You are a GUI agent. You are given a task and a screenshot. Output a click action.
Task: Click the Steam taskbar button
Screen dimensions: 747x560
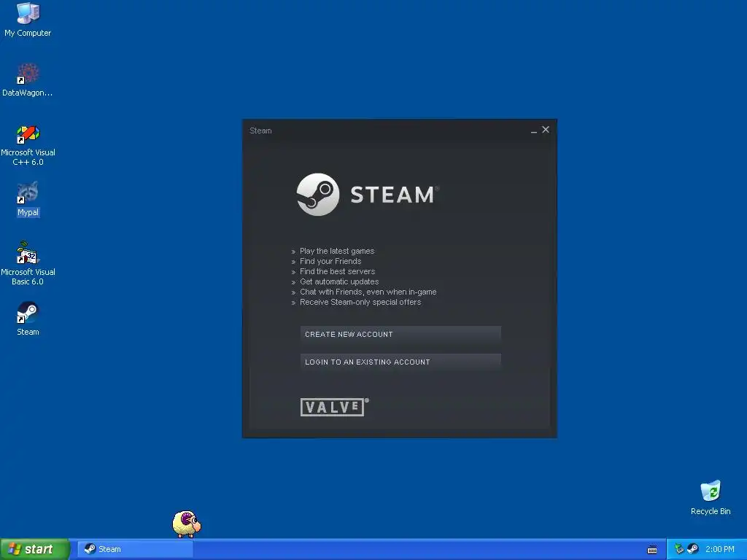135,549
